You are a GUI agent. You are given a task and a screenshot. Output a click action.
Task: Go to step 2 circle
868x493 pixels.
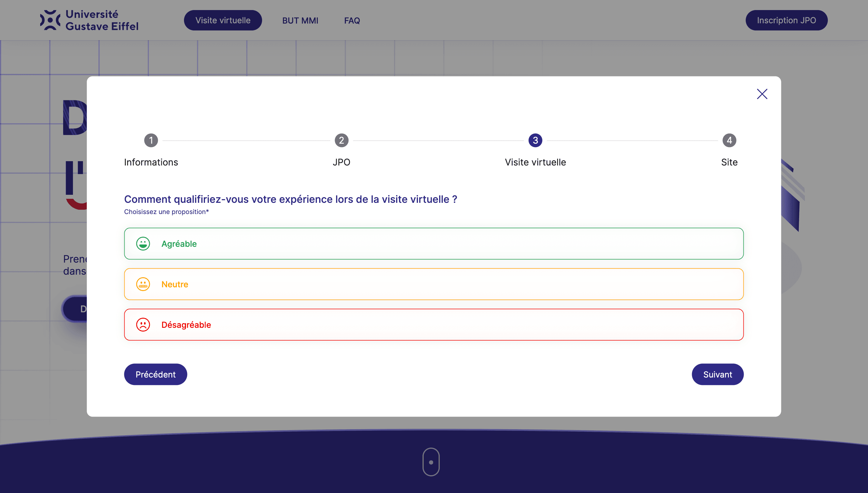coord(341,140)
